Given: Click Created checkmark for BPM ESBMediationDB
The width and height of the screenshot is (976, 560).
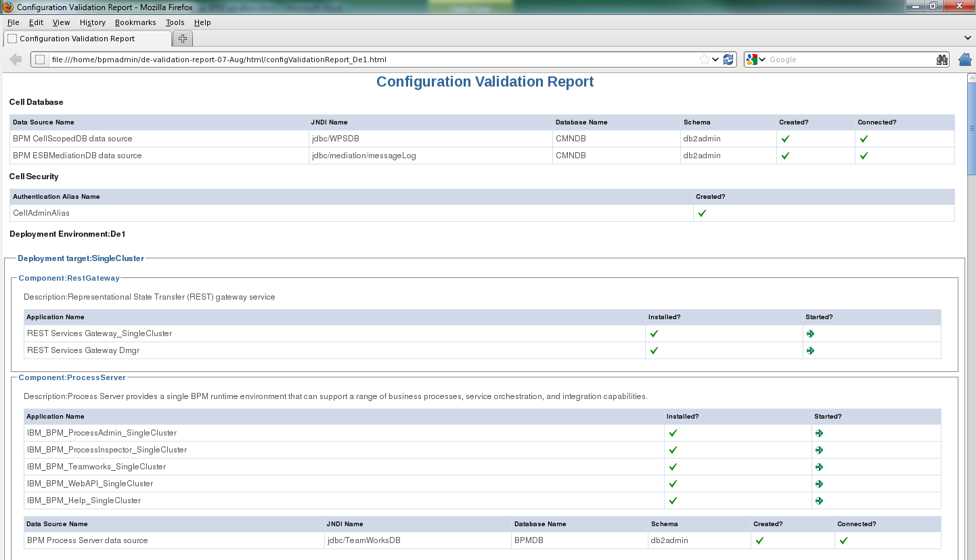Looking at the screenshot, I should (785, 156).
